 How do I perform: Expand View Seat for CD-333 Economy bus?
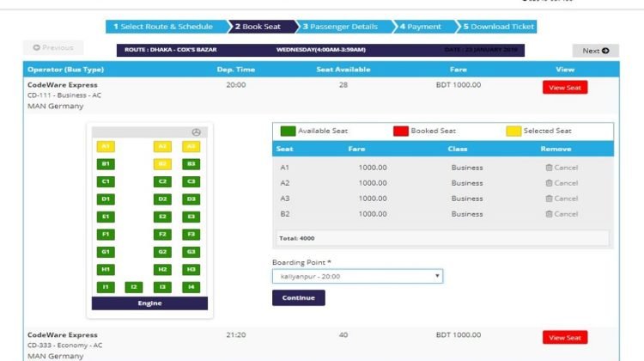coord(565,338)
